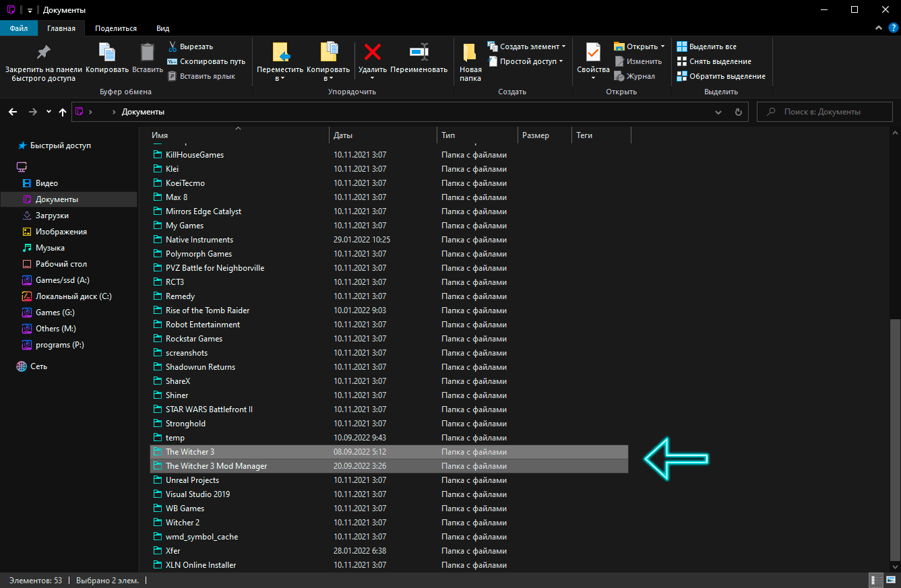
Task: Open the blue help question mark
Action: click(893, 28)
